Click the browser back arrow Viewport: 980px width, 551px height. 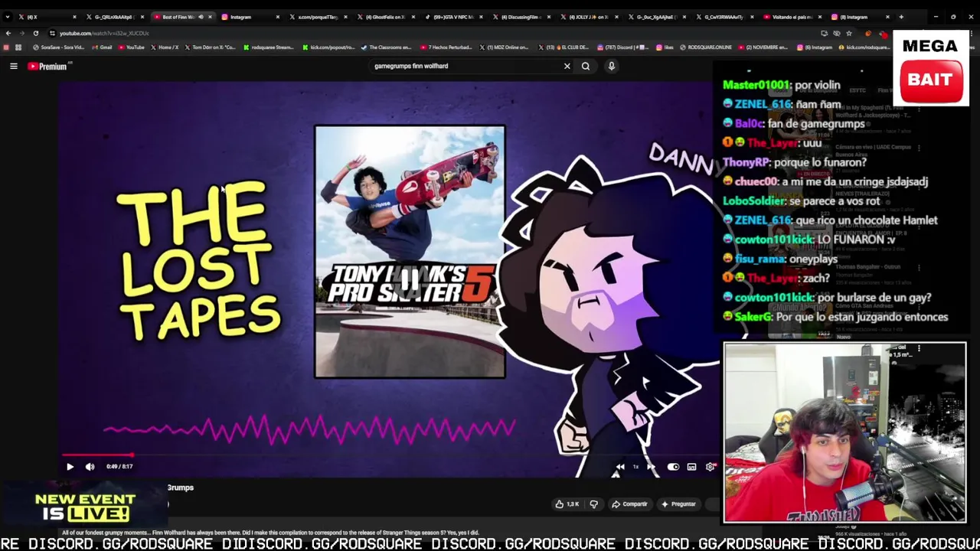(8, 33)
